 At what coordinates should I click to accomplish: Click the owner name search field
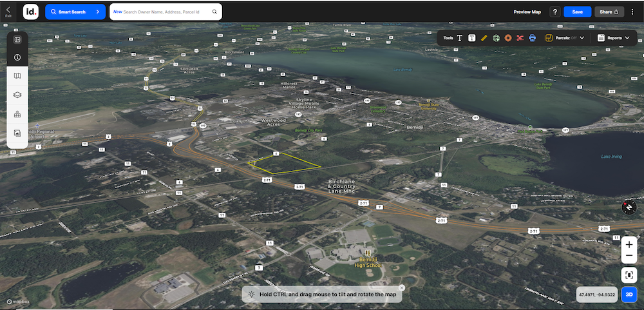tap(166, 12)
